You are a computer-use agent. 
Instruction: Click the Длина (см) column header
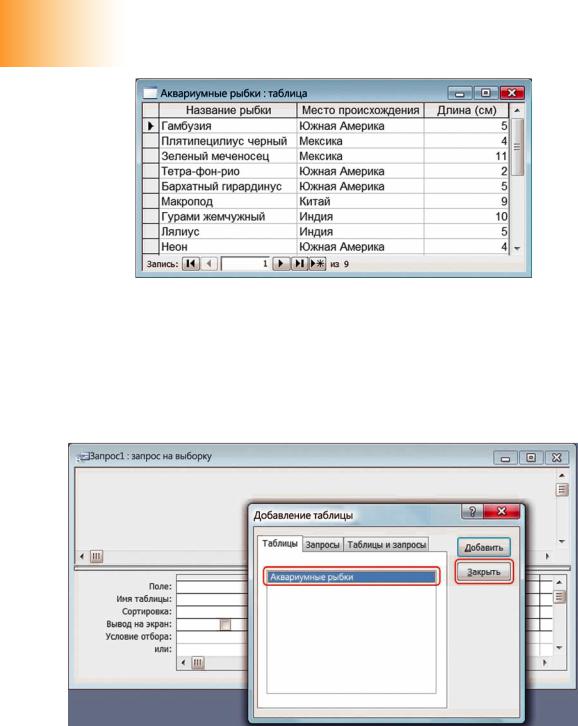pos(466,110)
